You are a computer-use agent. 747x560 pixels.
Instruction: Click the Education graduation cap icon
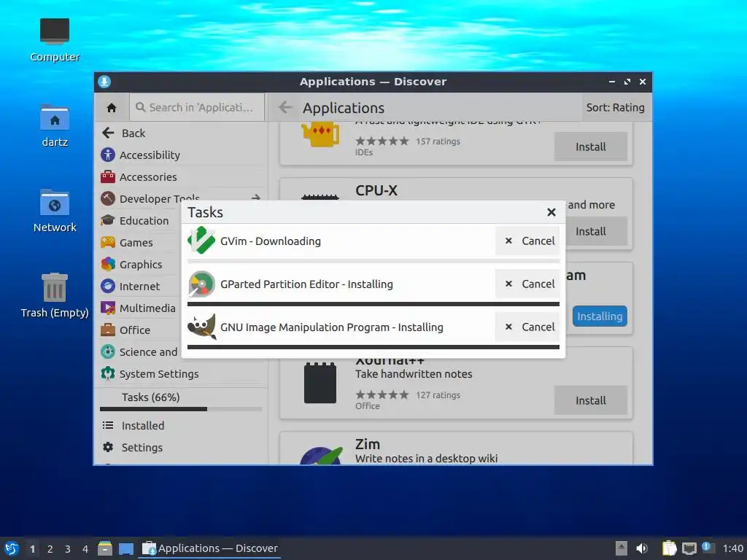pyautogui.click(x=108, y=220)
